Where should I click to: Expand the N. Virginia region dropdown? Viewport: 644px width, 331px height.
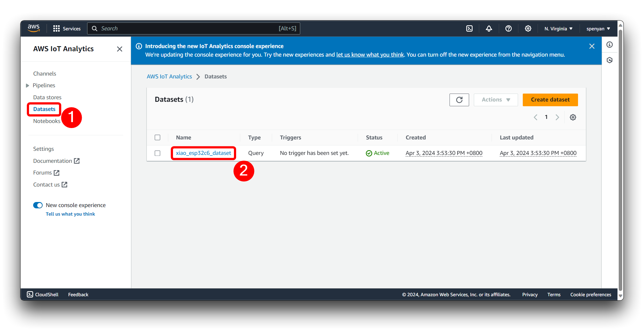(558, 28)
